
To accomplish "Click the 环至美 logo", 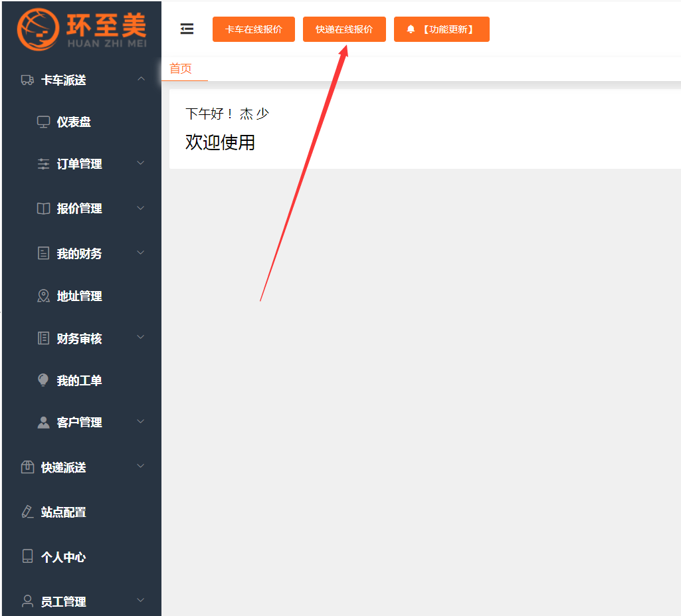I will tap(80, 29).
